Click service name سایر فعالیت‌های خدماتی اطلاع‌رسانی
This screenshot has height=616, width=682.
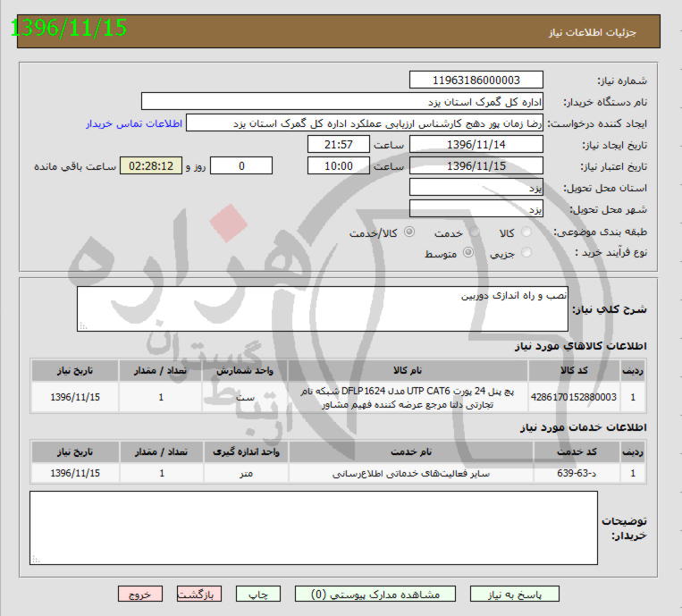coord(411,473)
